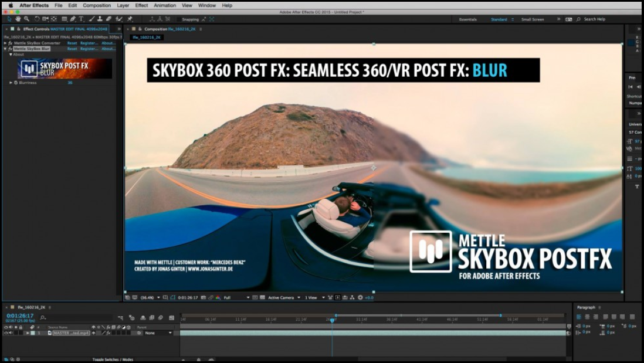
Task: Open the Window menu
Action: pos(207,5)
